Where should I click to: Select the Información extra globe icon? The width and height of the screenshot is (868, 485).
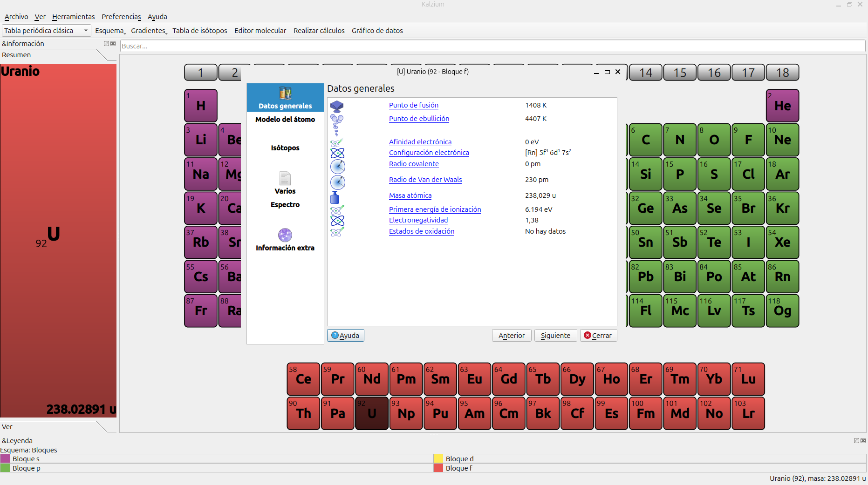click(285, 235)
